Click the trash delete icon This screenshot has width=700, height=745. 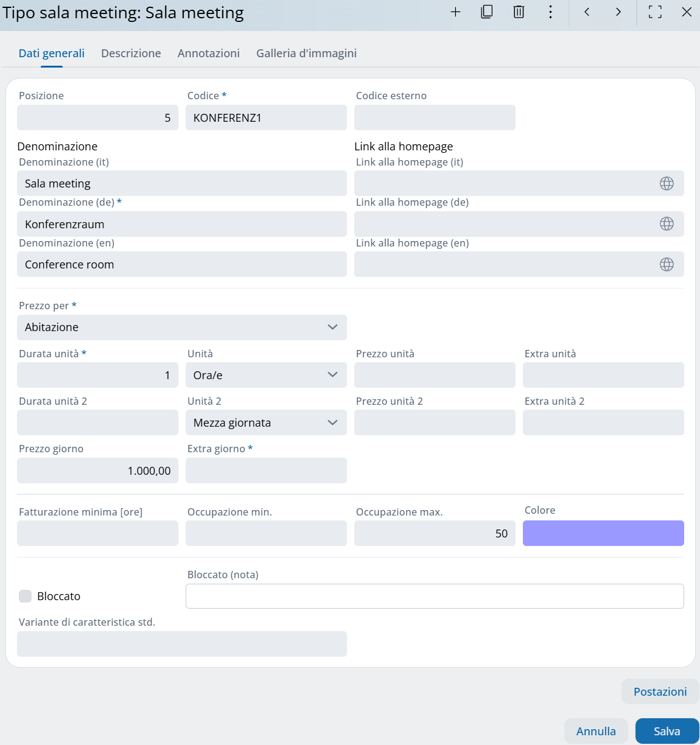[519, 12]
